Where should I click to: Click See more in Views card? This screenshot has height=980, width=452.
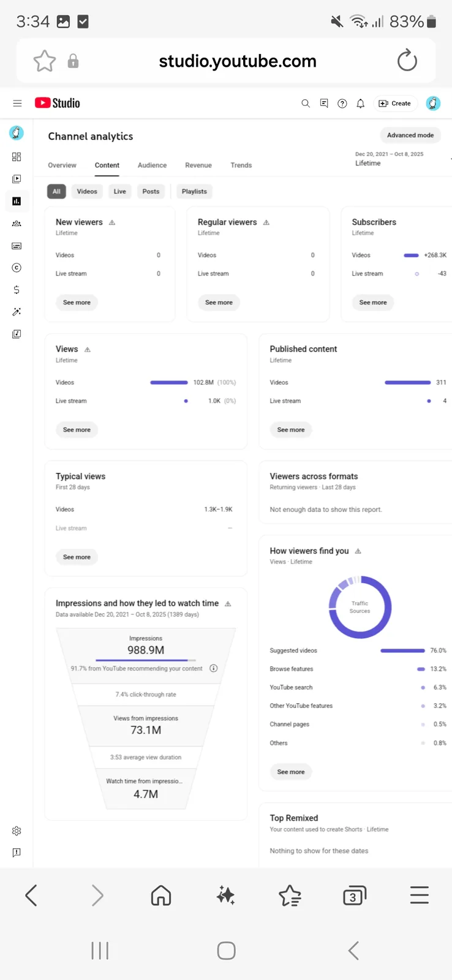pos(77,430)
